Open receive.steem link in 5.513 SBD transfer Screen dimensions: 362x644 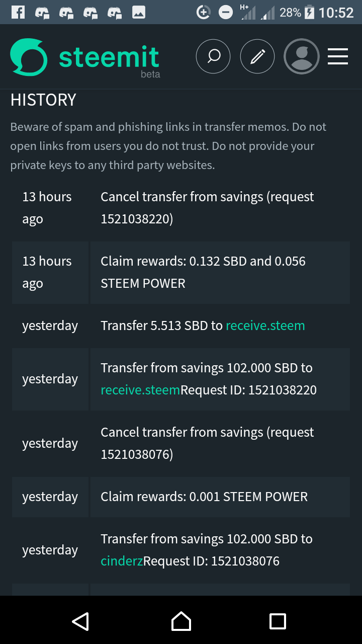coord(265,326)
